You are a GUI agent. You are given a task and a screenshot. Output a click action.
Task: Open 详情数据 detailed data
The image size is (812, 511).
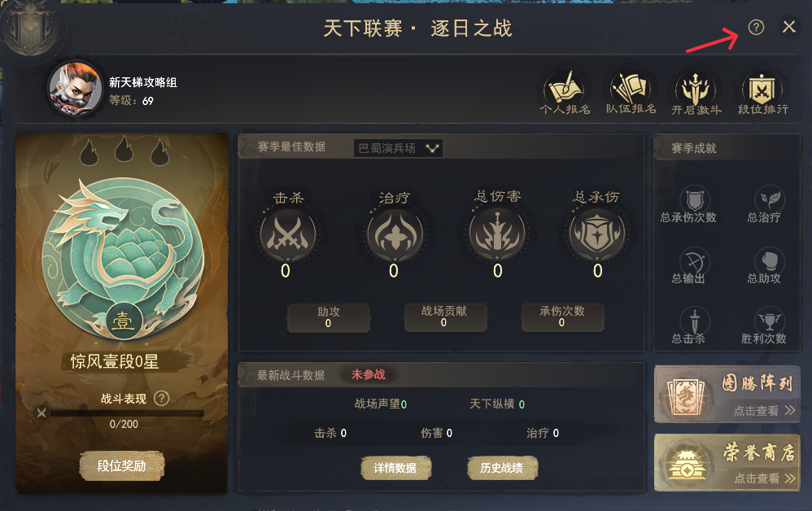click(x=395, y=468)
